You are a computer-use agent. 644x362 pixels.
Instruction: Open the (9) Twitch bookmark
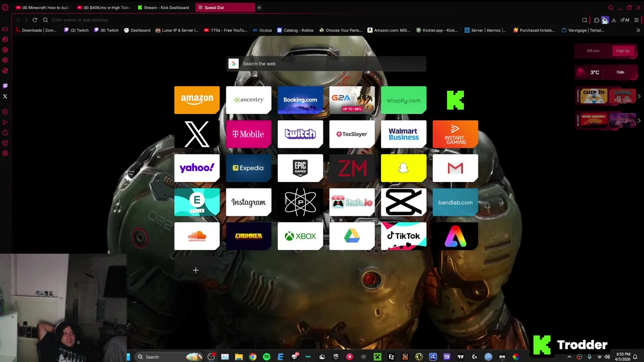point(106,30)
